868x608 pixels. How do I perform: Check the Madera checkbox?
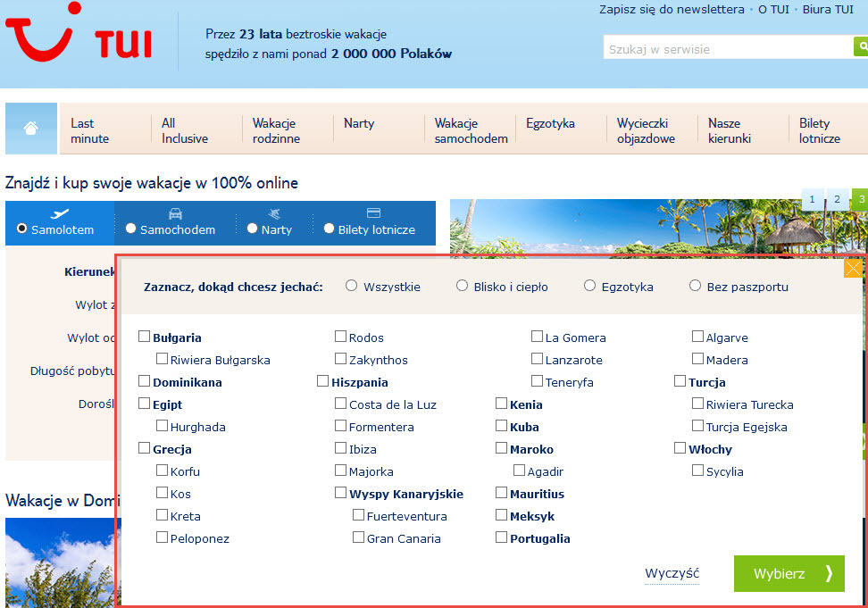(697, 359)
